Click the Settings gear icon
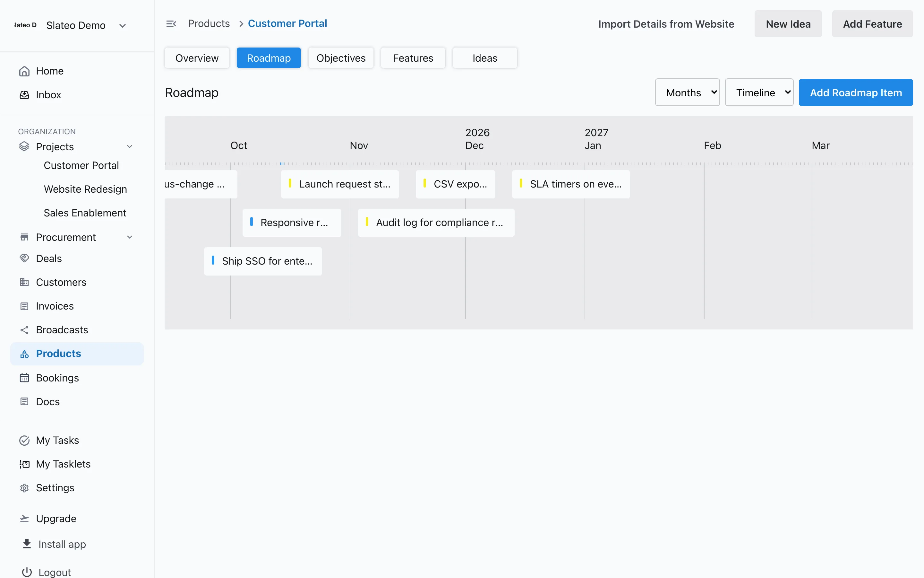This screenshot has width=924, height=578. 24,488
